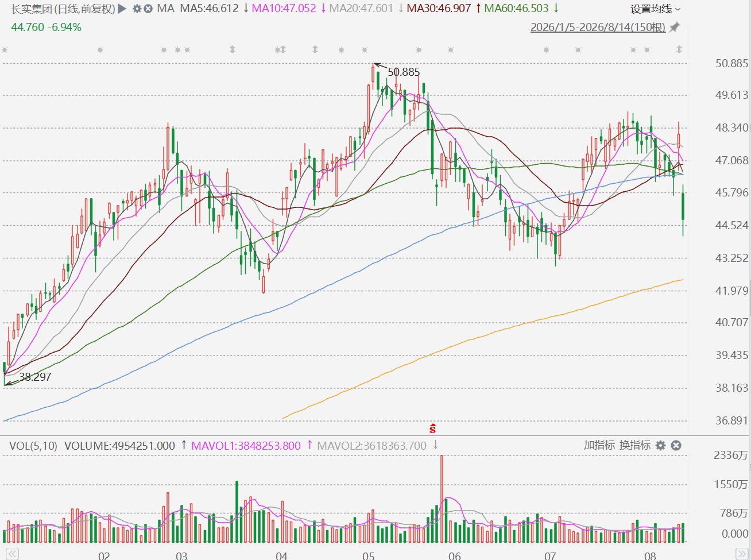Click the red S marker below the chart
Viewport: 751px width, 560px height.
432,428
